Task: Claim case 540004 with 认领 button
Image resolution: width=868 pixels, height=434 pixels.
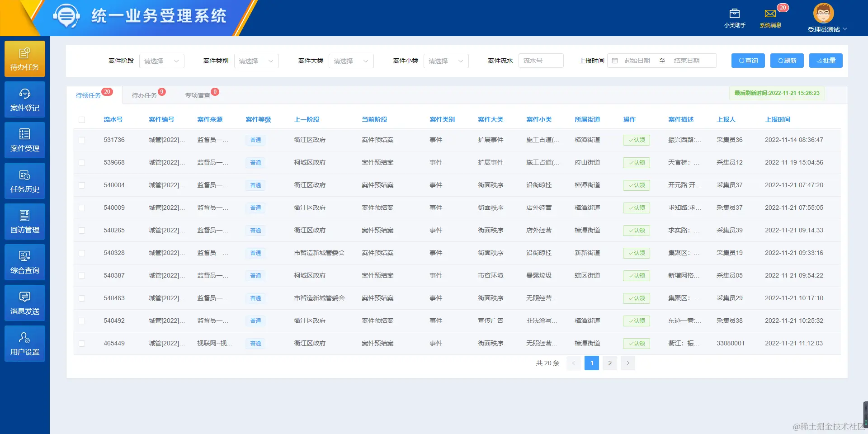Action: tap(637, 185)
